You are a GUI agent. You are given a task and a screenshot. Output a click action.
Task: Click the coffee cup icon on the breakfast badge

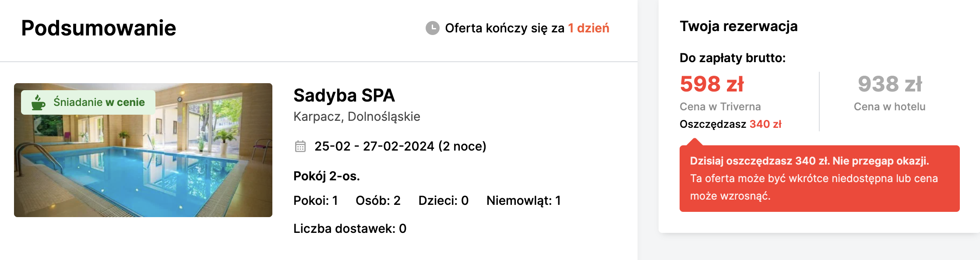[39, 102]
